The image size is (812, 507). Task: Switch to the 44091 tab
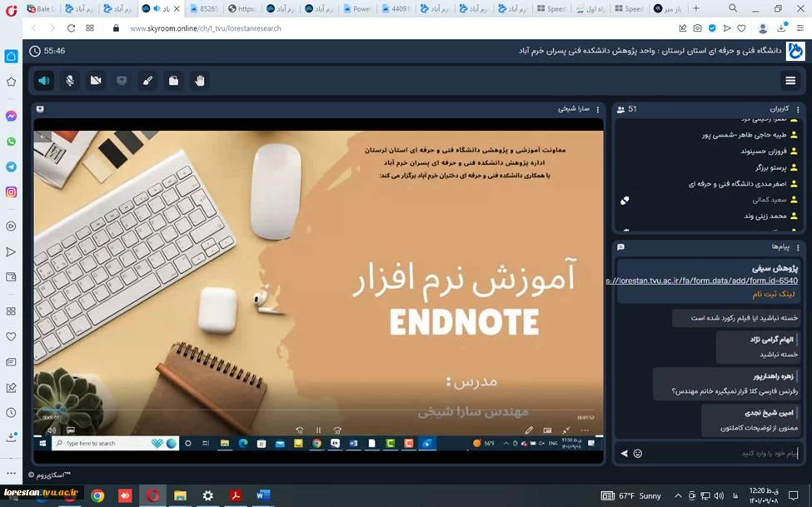click(396, 9)
